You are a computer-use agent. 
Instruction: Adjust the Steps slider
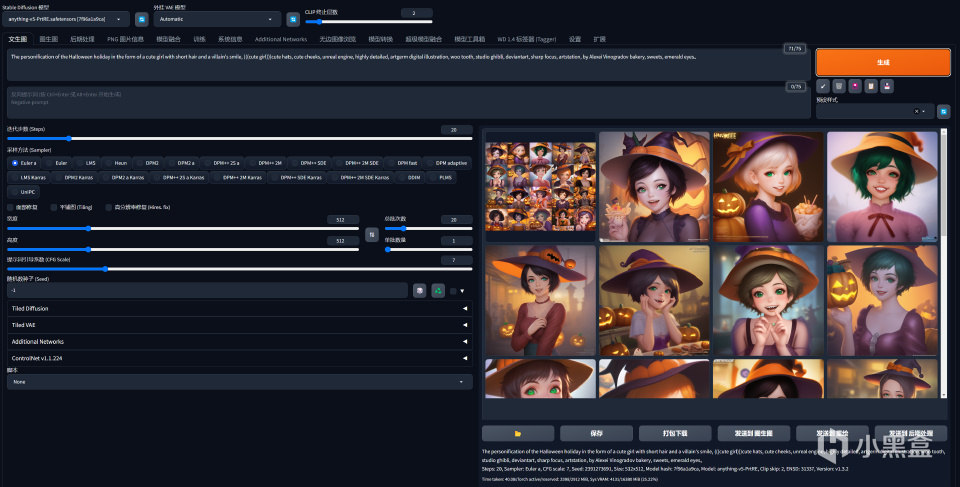[x=239, y=139]
